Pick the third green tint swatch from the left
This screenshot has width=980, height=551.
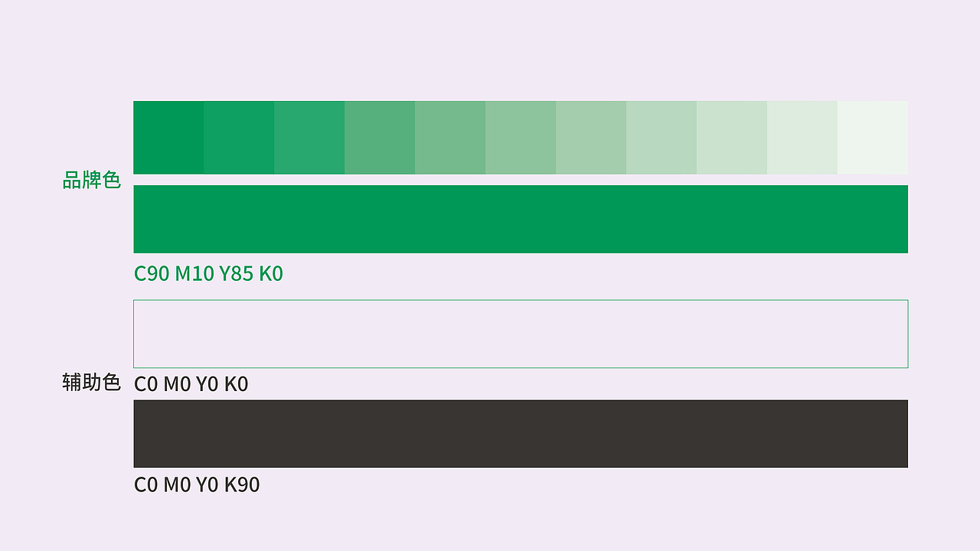(x=309, y=138)
